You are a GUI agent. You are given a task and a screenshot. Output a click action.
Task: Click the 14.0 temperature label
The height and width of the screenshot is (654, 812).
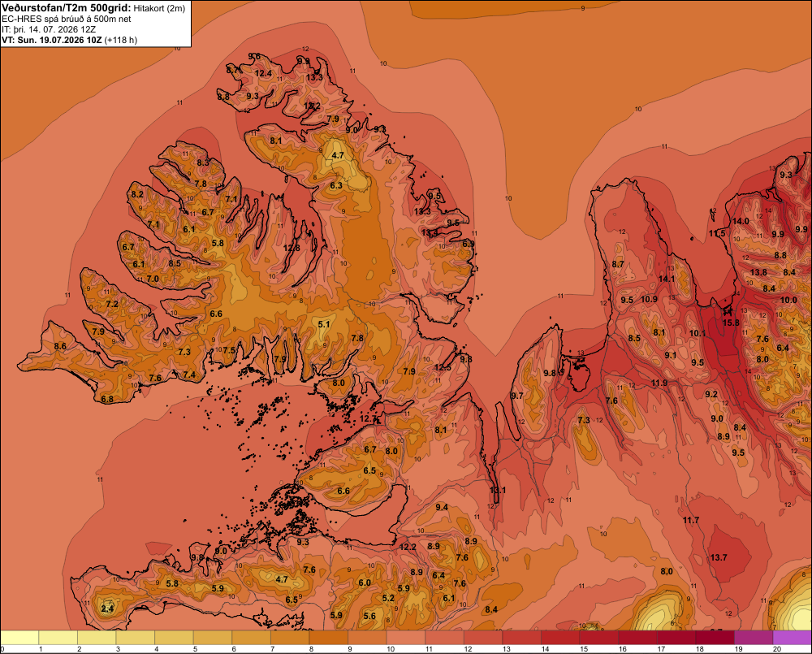click(x=741, y=221)
